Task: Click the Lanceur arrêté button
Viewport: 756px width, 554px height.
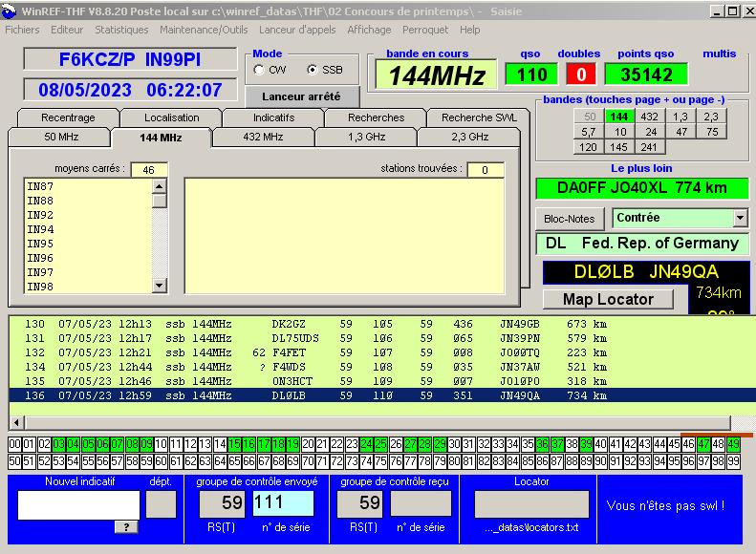Action: pos(302,96)
